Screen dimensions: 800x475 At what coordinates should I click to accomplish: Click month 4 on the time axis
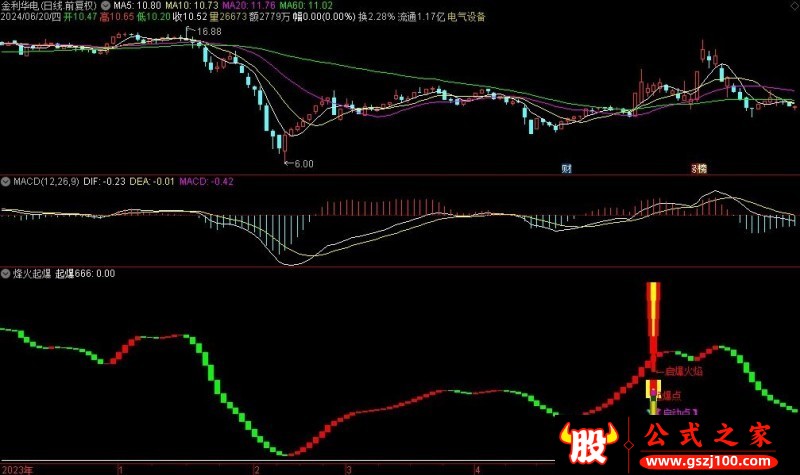[x=478, y=470]
